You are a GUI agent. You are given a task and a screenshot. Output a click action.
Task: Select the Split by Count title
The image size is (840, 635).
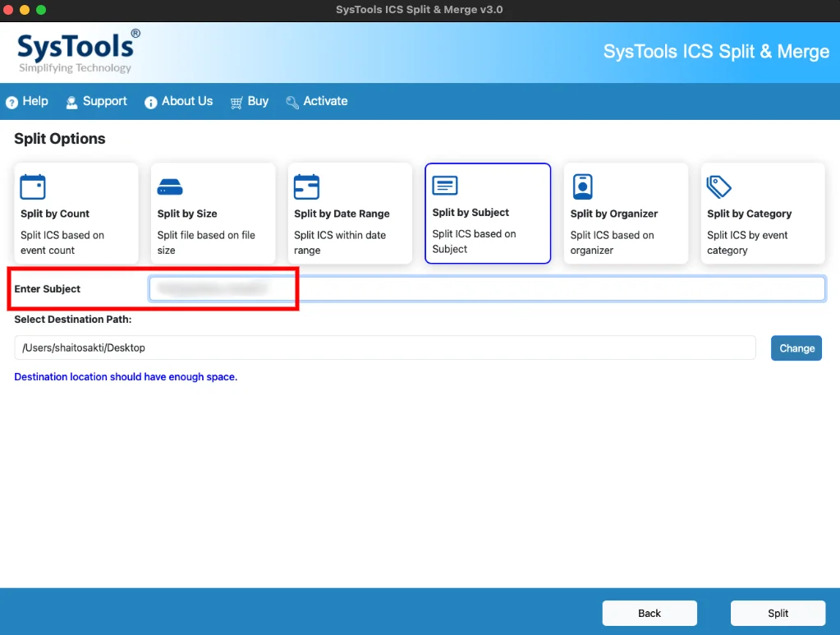click(55, 214)
